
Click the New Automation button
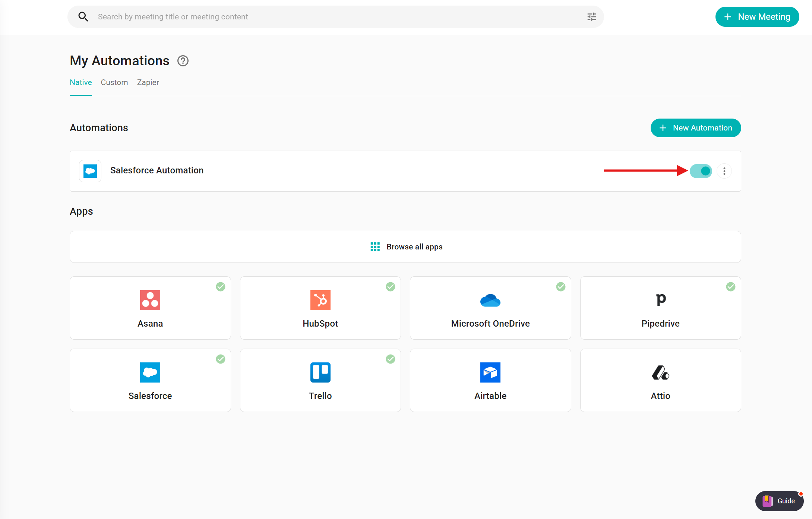tap(695, 128)
